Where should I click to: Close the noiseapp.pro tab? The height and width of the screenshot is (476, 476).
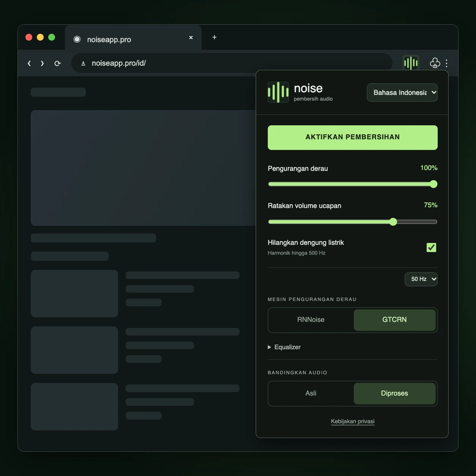click(191, 38)
